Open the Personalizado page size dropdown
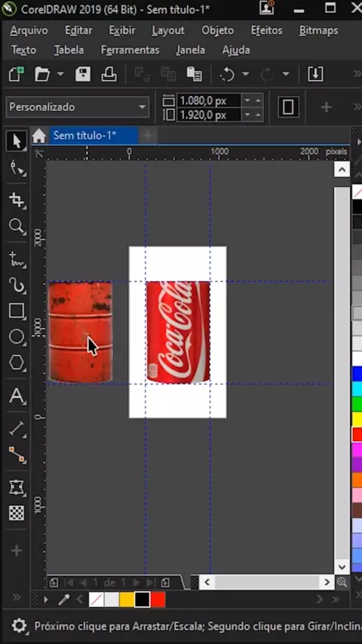The image size is (362, 644). [77, 107]
